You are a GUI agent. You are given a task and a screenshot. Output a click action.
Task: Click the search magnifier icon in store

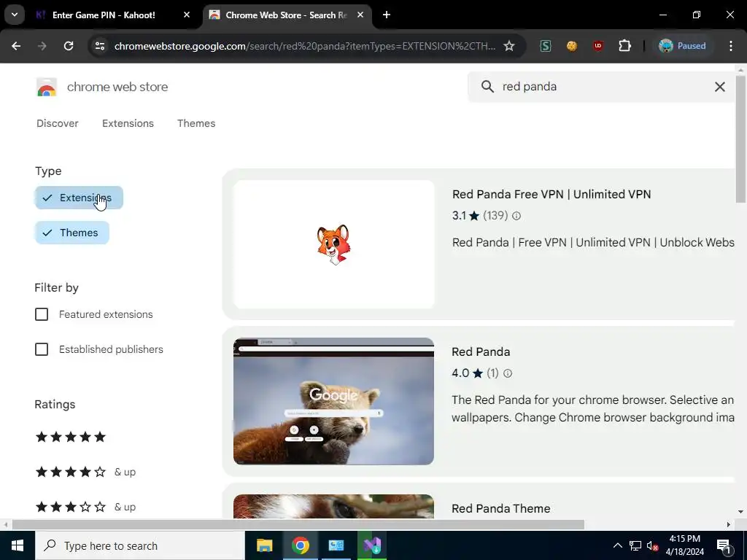487,86
